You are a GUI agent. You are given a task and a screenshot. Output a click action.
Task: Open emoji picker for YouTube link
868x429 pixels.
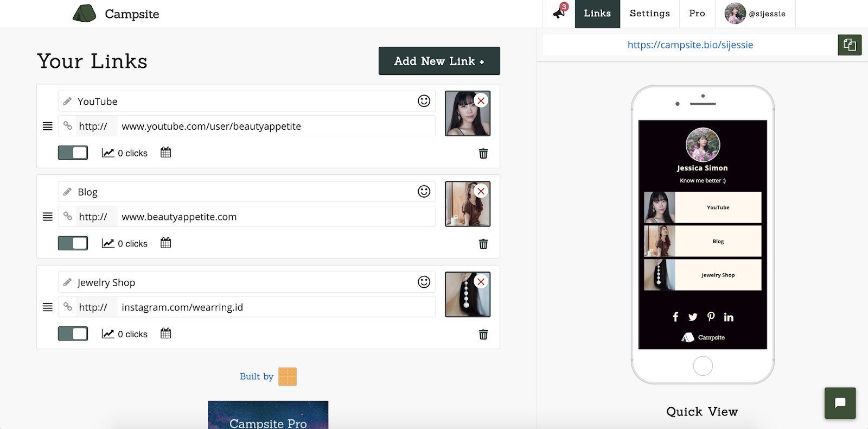424,101
